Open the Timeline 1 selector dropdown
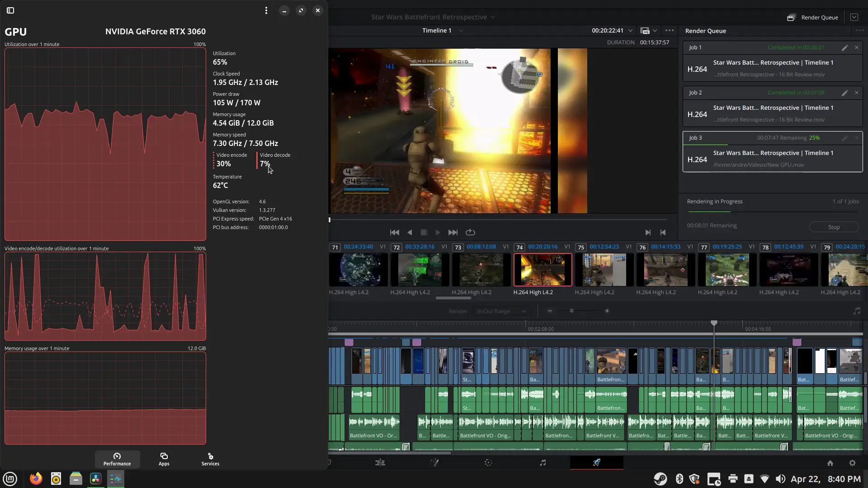This screenshot has width=868, height=488. click(x=442, y=30)
